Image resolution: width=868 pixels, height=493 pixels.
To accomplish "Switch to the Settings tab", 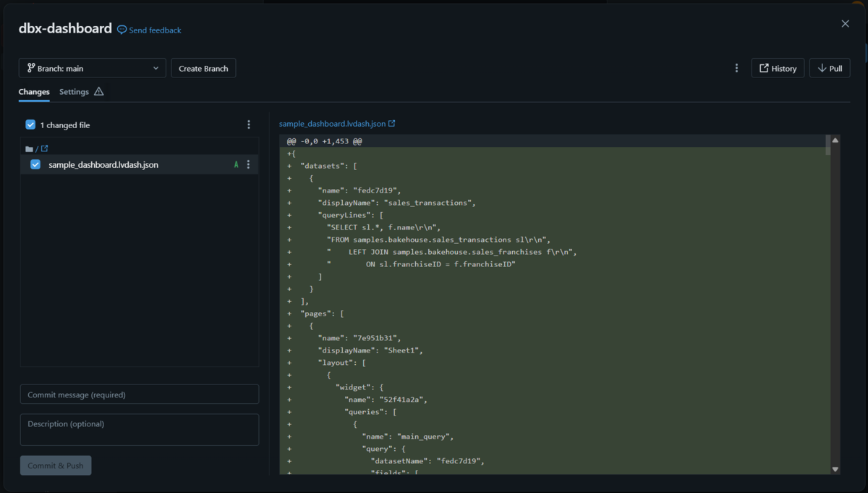I will pyautogui.click(x=74, y=92).
